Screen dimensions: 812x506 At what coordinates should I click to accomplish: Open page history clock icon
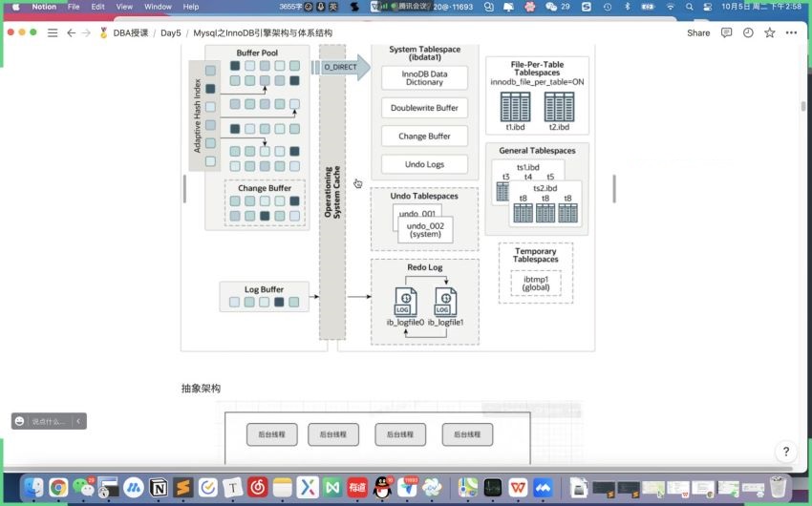click(748, 32)
